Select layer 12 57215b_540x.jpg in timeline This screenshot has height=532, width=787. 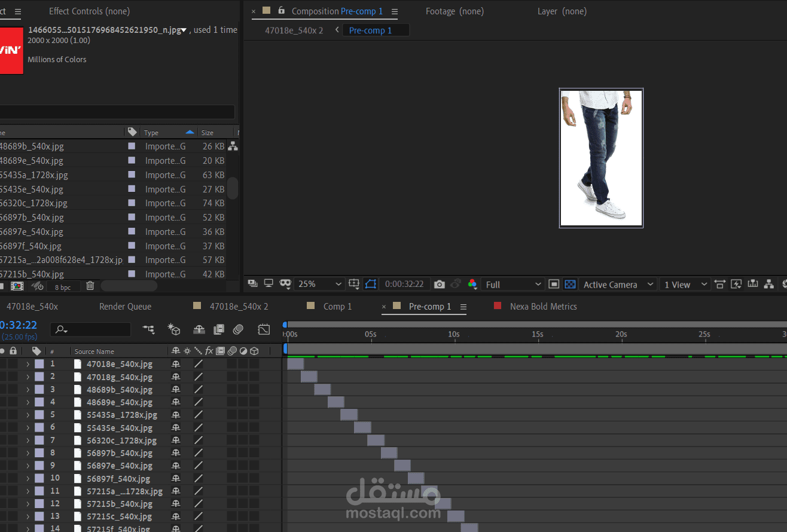click(119, 504)
